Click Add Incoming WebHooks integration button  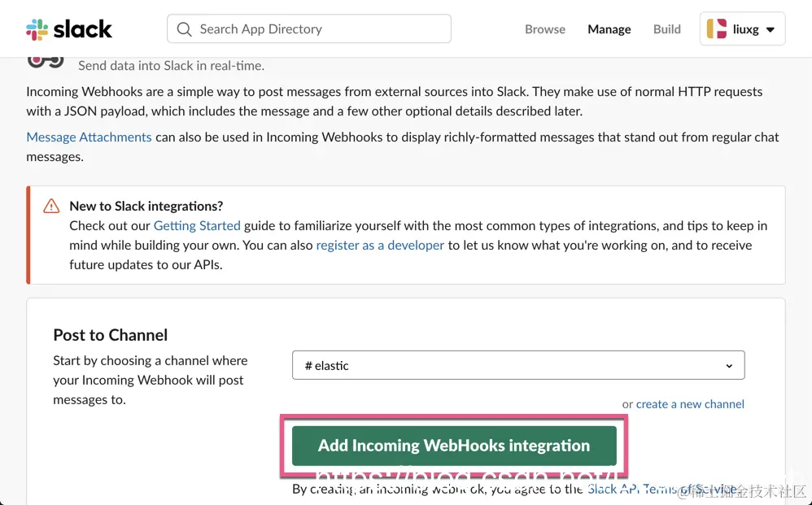(x=454, y=446)
